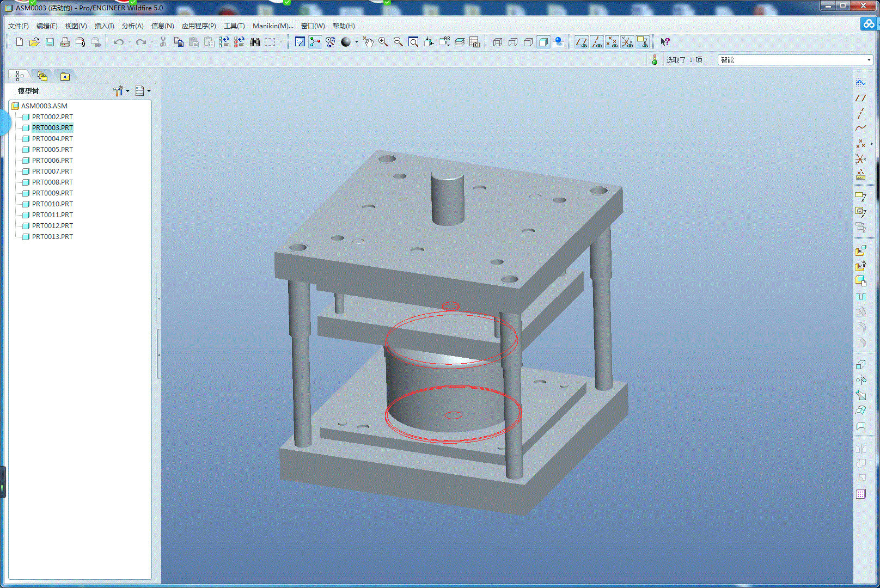
Task: Expand the model tree settings dropdown arrow
Action: (x=128, y=91)
